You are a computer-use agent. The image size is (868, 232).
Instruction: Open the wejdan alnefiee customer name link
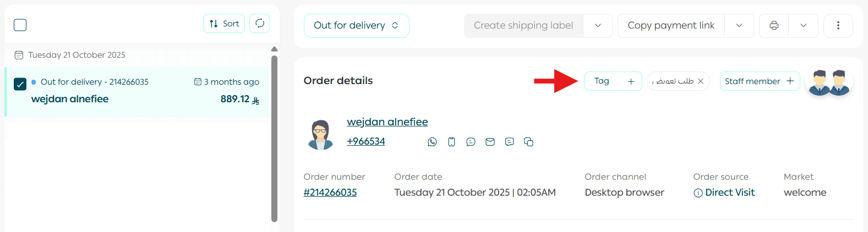pos(387,122)
